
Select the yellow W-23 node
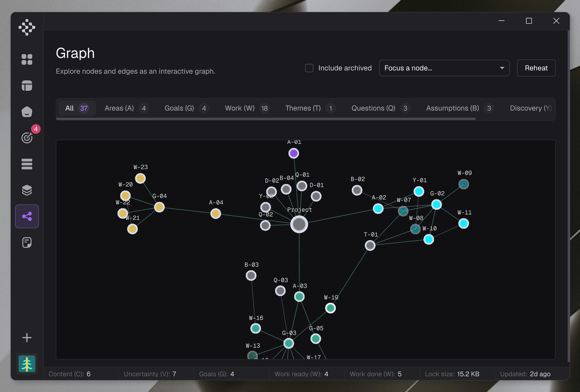tap(140, 178)
